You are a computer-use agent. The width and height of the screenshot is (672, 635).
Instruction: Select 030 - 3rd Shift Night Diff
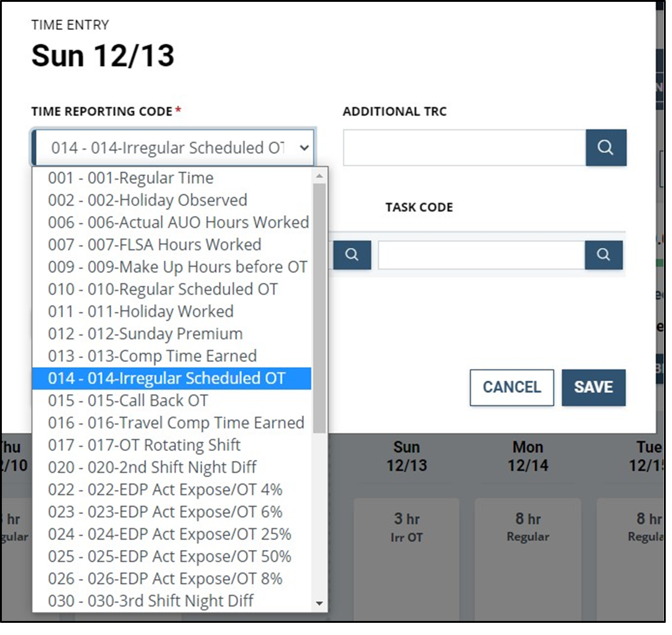click(x=151, y=601)
